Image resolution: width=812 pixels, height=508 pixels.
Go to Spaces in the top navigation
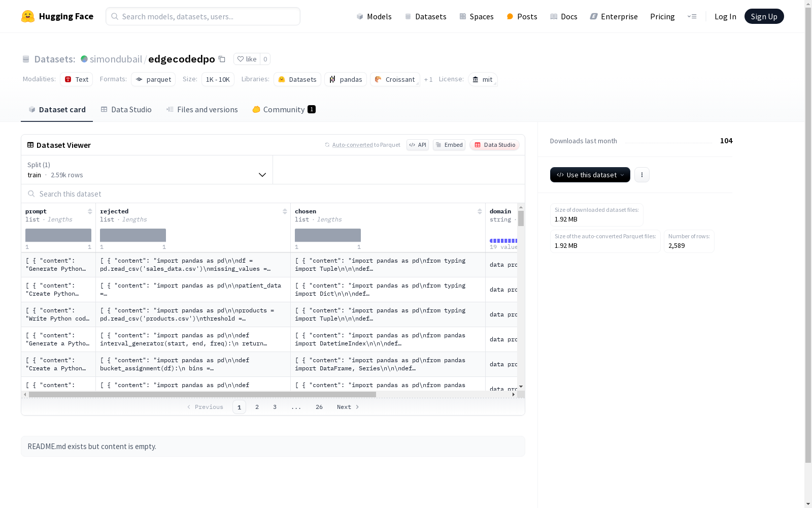coord(477,16)
